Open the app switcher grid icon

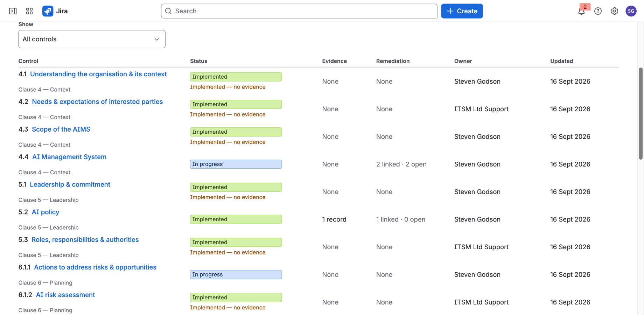pos(29,11)
